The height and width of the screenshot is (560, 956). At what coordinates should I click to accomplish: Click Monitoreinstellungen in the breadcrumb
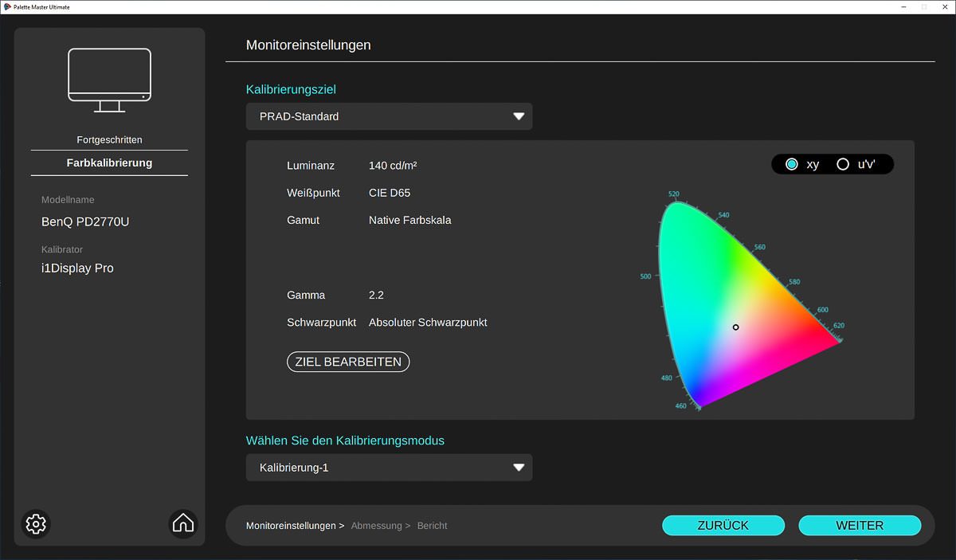[291, 526]
